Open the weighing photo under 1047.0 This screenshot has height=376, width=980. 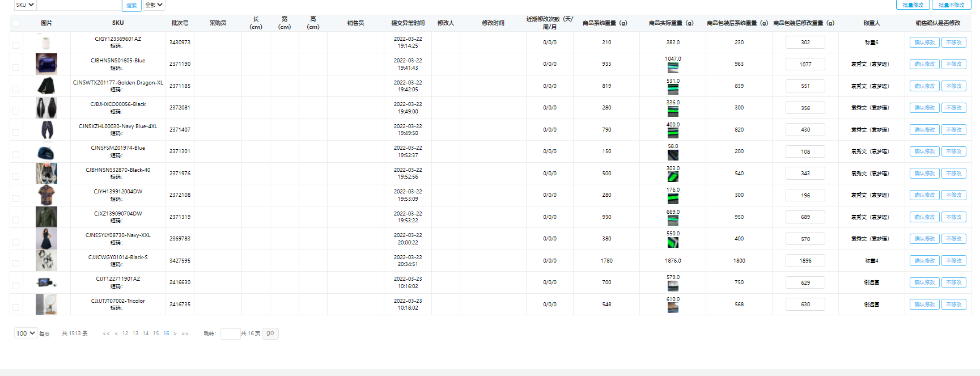click(673, 68)
